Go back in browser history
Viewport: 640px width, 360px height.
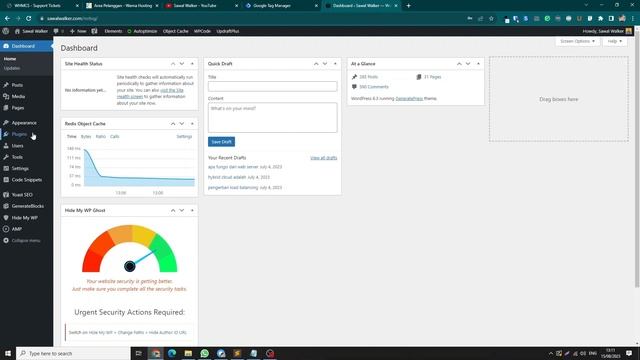coord(7,18)
